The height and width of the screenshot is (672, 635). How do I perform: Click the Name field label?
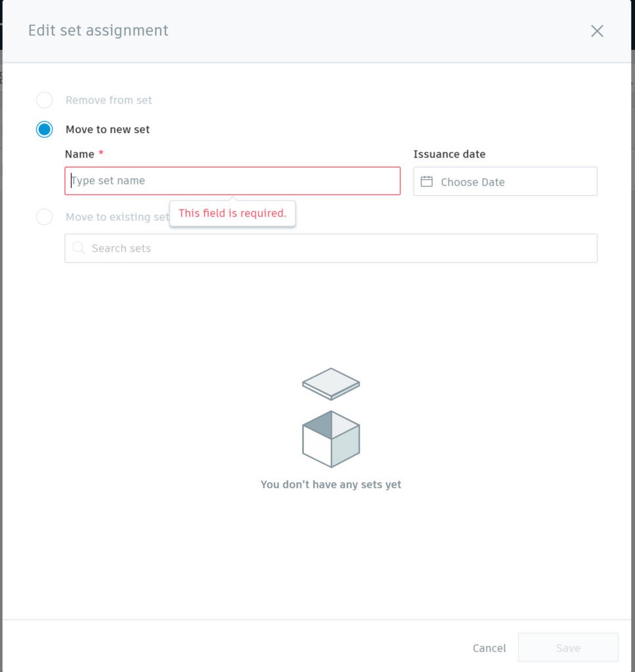coord(79,154)
